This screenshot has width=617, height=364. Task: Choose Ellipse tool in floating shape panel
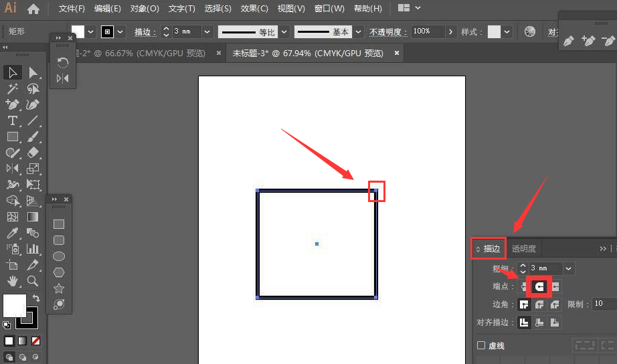pos(59,256)
